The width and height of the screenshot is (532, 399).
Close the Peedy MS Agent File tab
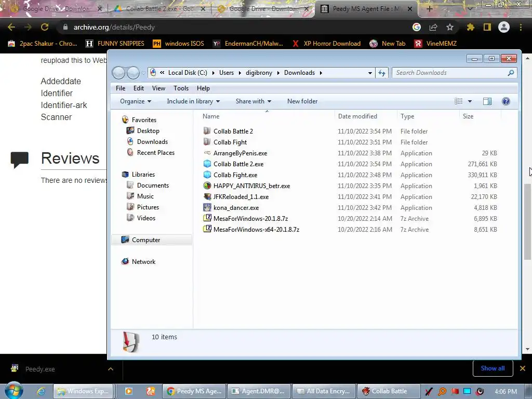[x=410, y=9]
